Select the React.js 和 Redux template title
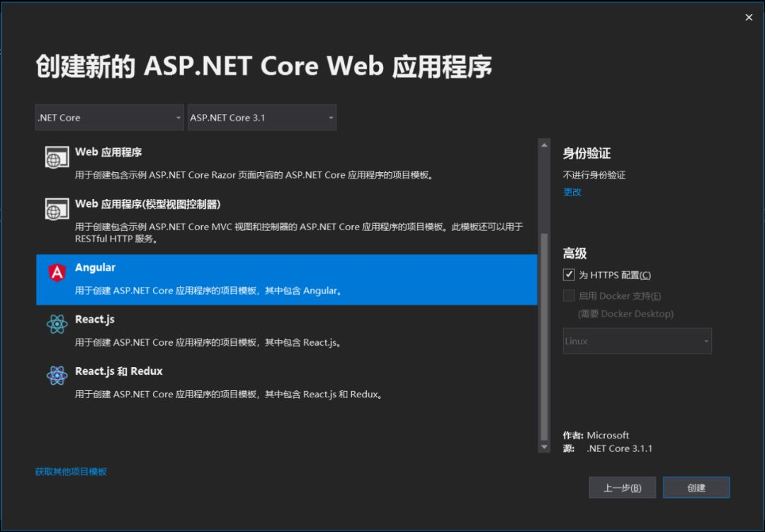 [118, 371]
